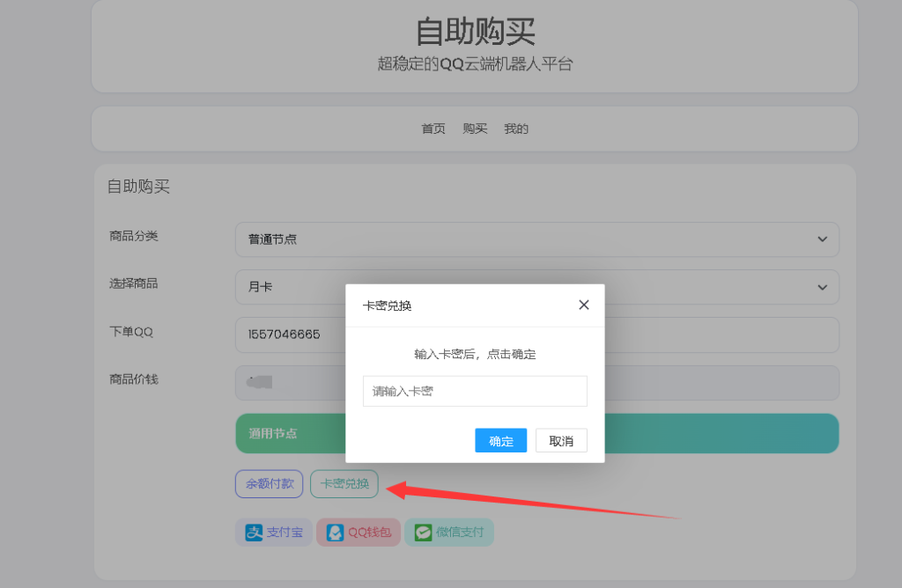Click the 请输入卡密 input field
This screenshot has height=588, width=902.
click(x=475, y=391)
